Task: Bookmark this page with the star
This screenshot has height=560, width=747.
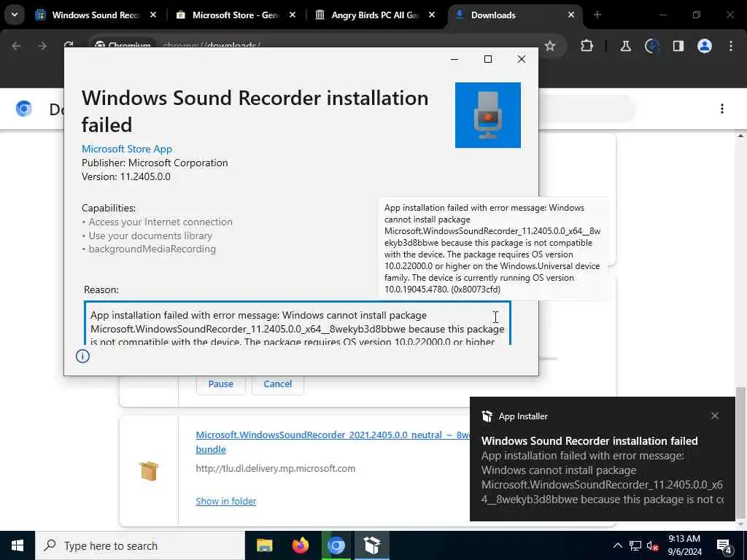Action: point(550,46)
